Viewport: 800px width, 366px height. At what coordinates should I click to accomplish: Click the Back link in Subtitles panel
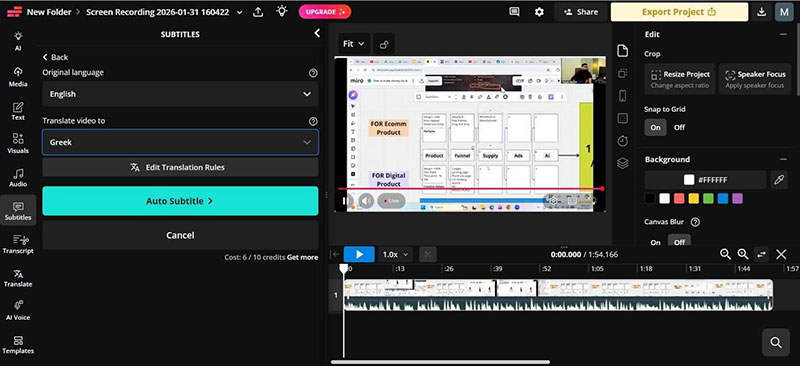55,57
